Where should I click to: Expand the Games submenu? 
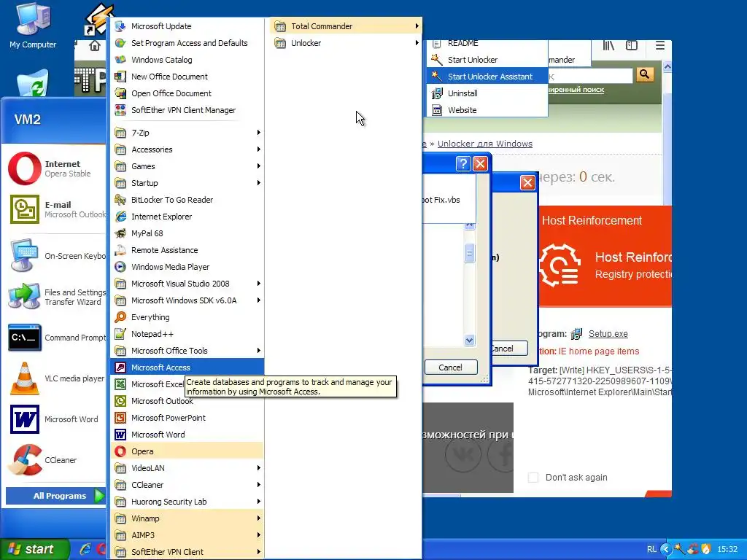click(x=187, y=166)
